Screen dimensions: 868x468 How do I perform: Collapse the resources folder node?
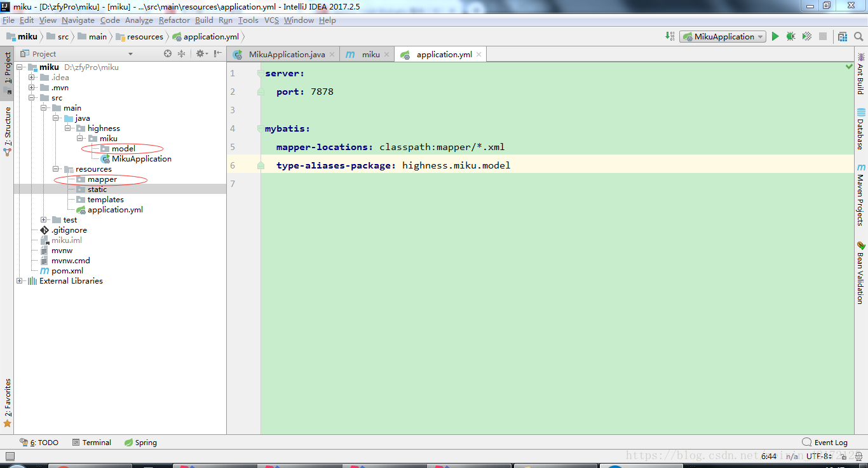click(56, 169)
